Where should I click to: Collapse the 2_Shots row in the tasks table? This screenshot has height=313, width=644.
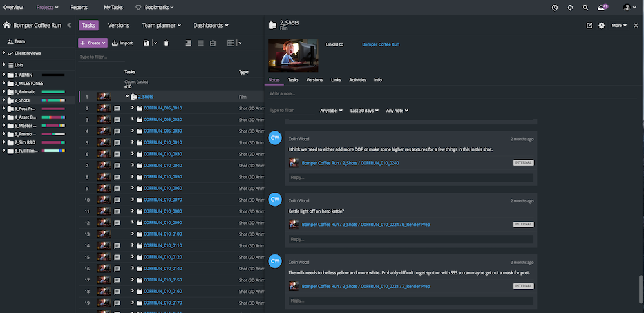(128, 97)
